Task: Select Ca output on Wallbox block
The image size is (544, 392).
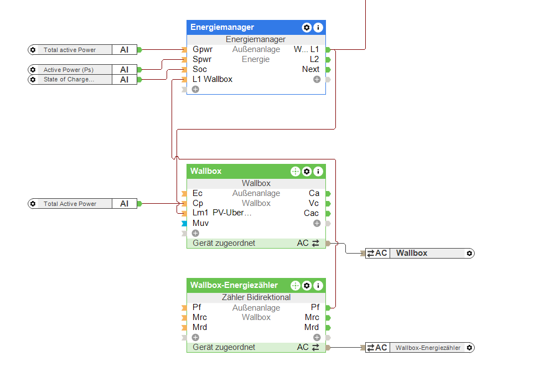Action: [x=314, y=193]
